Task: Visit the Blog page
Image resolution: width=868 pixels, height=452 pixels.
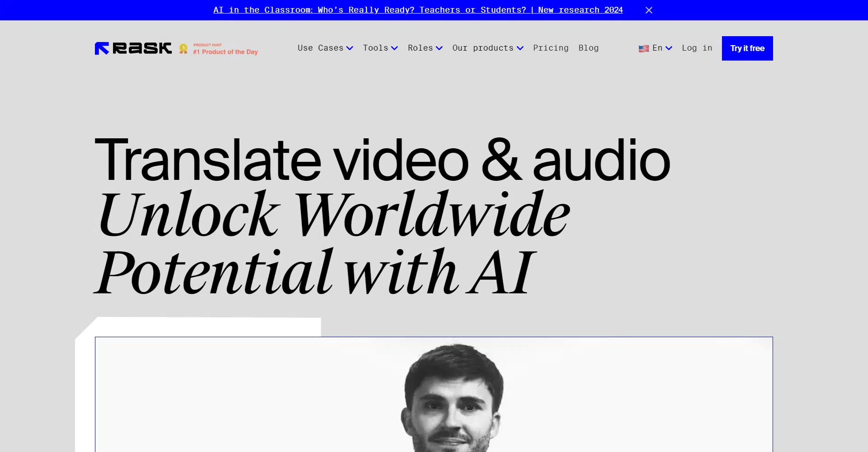Action: click(x=588, y=48)
